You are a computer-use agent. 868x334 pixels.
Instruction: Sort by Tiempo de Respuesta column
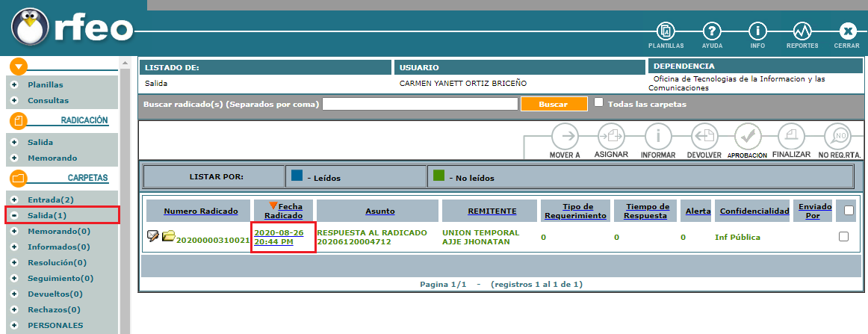coord(646,211)
